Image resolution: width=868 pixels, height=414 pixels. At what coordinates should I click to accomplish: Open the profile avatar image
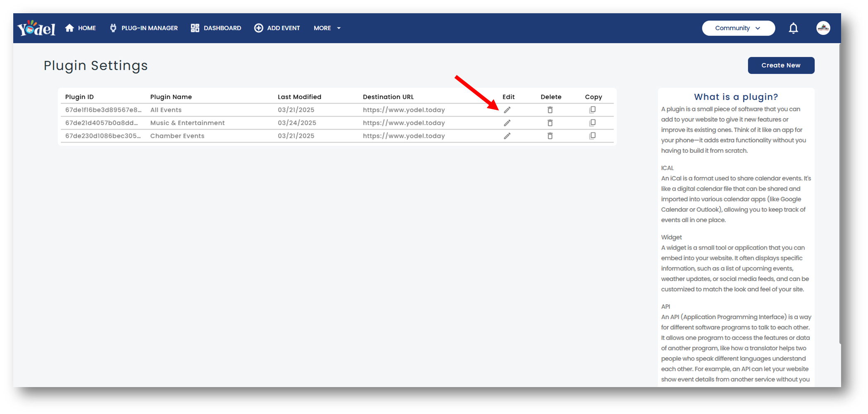823,28
